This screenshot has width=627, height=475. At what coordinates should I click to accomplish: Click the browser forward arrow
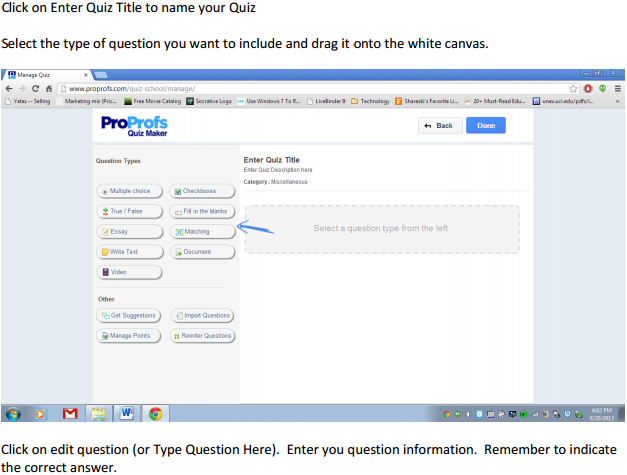(22, 89)
